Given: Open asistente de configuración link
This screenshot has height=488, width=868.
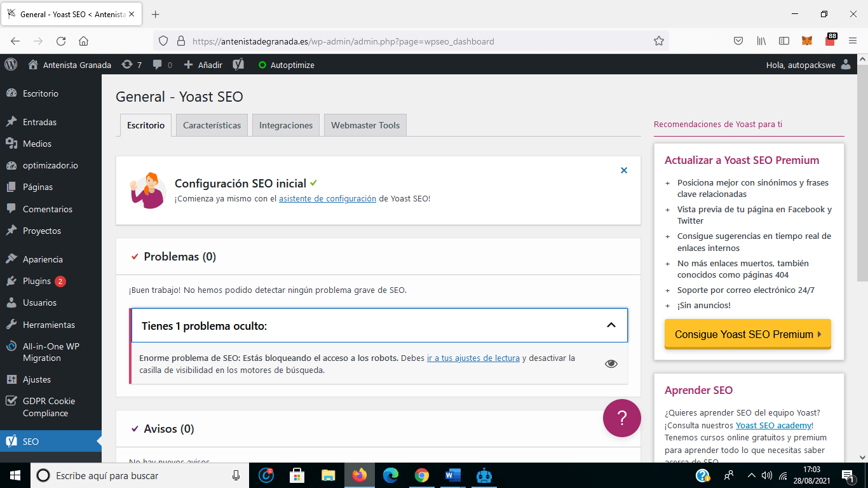Looking at the screenshot, I should [327, 198].
